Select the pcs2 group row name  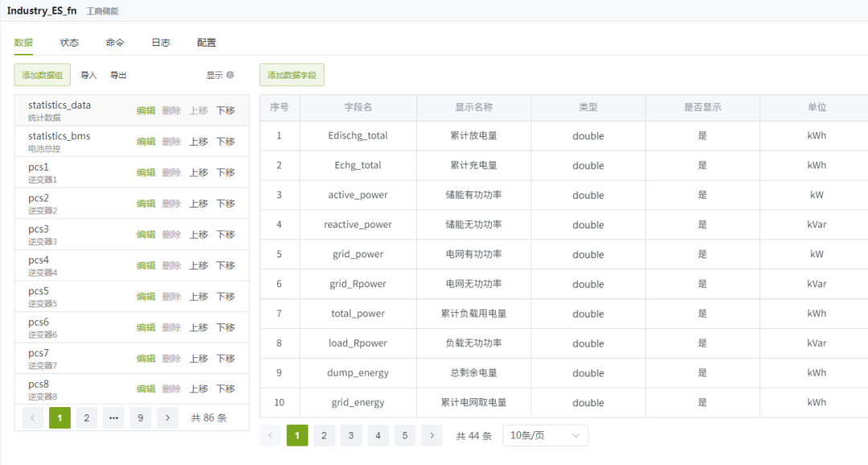coord(39,199)
